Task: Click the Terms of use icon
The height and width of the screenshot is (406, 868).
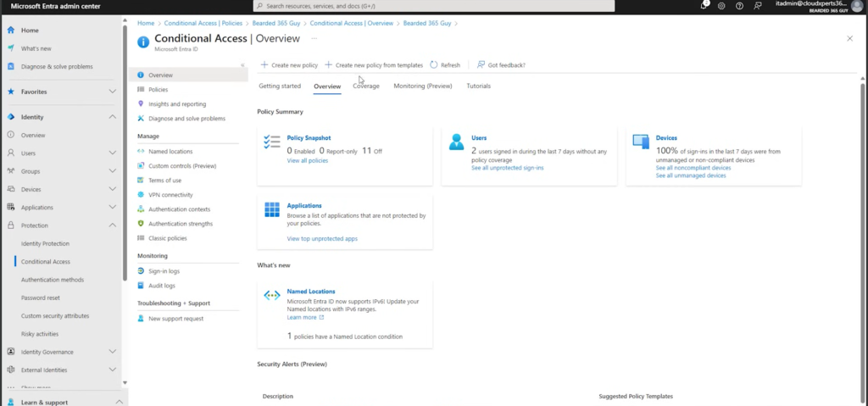Action: coord(141,180)
